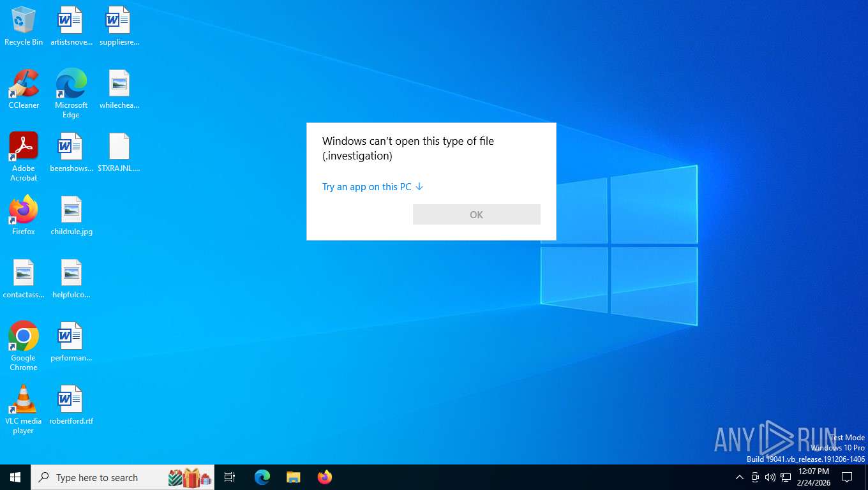Launch Microsoft Edge from the taskbar

coord(262,477)
